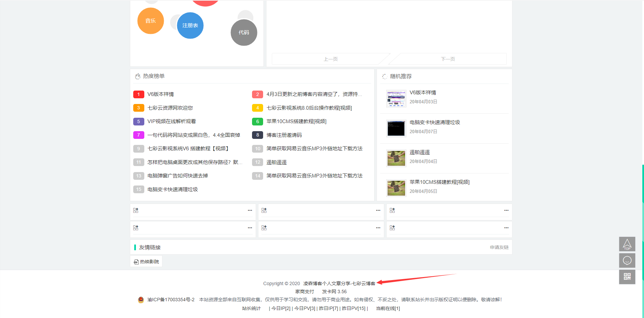Open three-dot menu of bottom-middle widget
The image size is (644, 318).
(x=378, y=228)
